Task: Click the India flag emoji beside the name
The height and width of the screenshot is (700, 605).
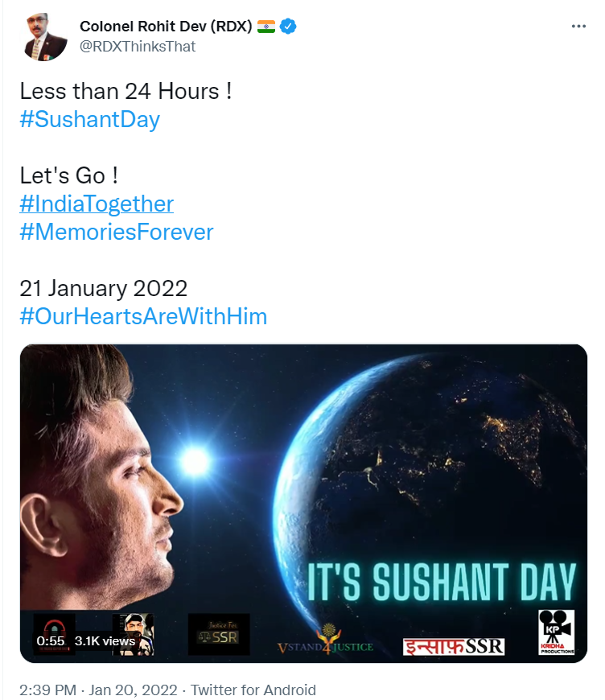Action: pos(266,27)
